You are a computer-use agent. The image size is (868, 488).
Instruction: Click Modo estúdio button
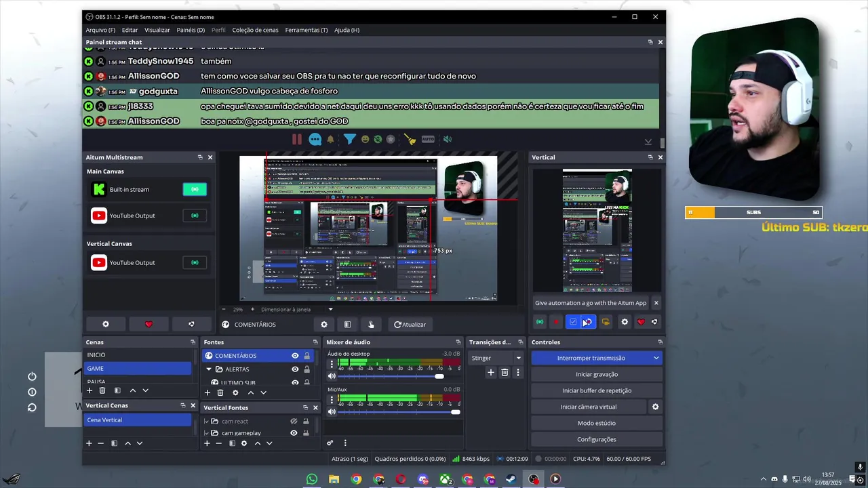click(597, 423)
